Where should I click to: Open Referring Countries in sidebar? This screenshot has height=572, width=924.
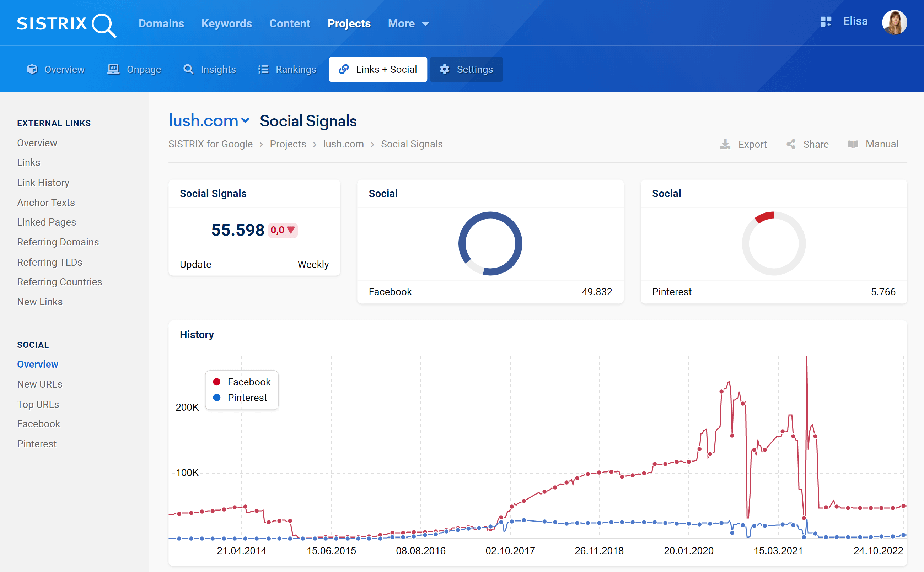tap(59, 282)
